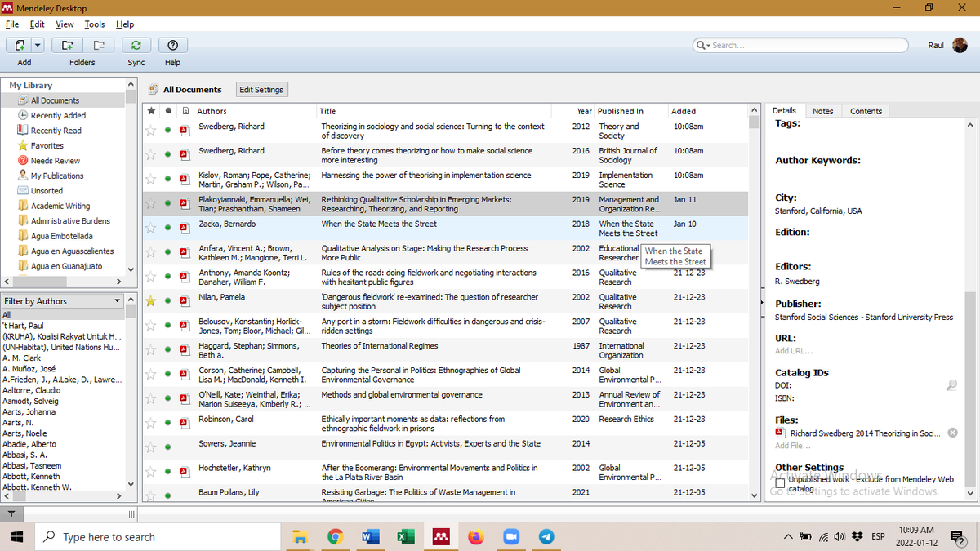This screenshot has height=551, width=980.
Task: Click the Add document toolbar icon
Action: (x=19, y=45)
